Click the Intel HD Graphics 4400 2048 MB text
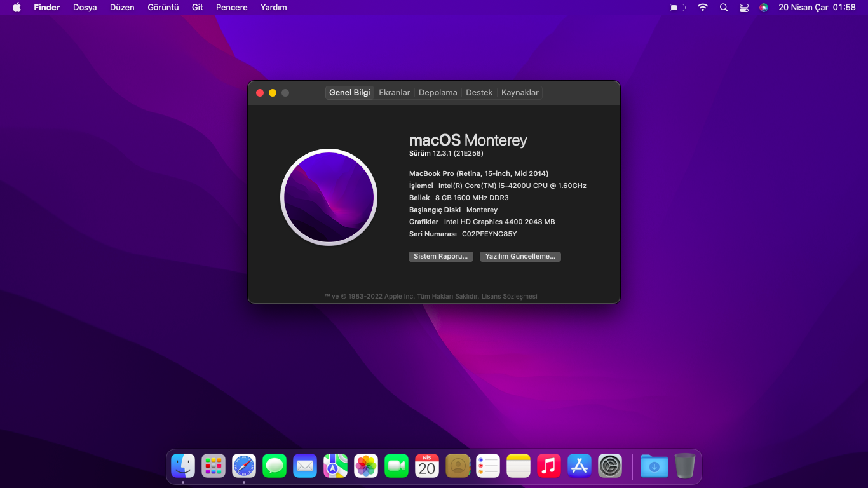 tap(499, 222)
